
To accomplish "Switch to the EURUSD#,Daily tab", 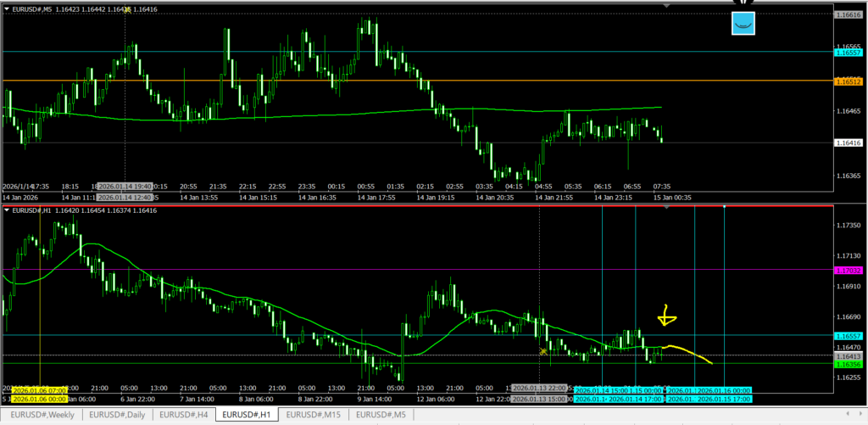I will pos(115,415).
